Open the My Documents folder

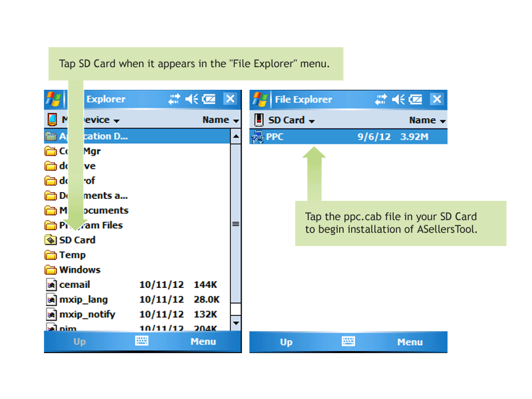pyautogui.click(x=86, y=211)
